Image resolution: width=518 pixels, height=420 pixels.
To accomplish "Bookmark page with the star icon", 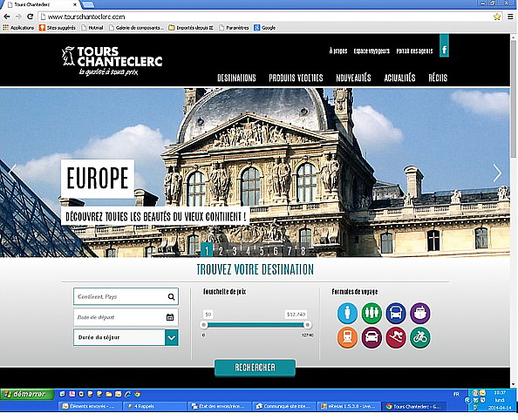I will coord(497,17).
